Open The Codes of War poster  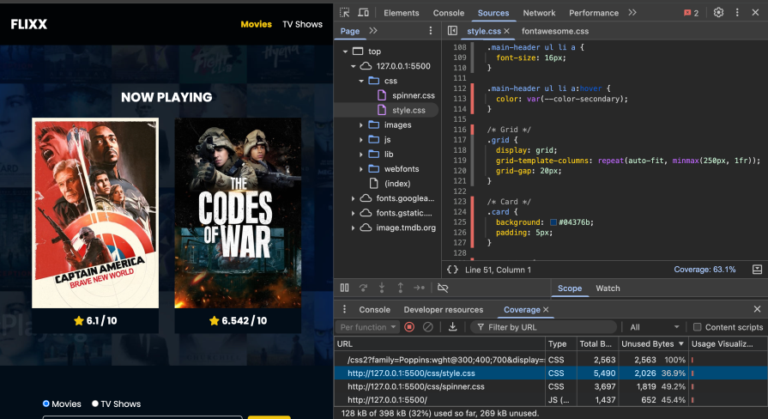coord(238,213)
